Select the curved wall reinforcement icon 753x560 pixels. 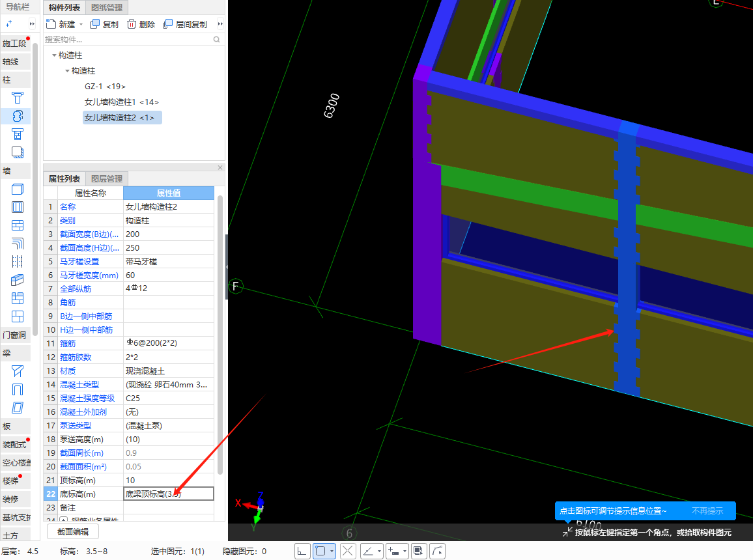[18, 244]
